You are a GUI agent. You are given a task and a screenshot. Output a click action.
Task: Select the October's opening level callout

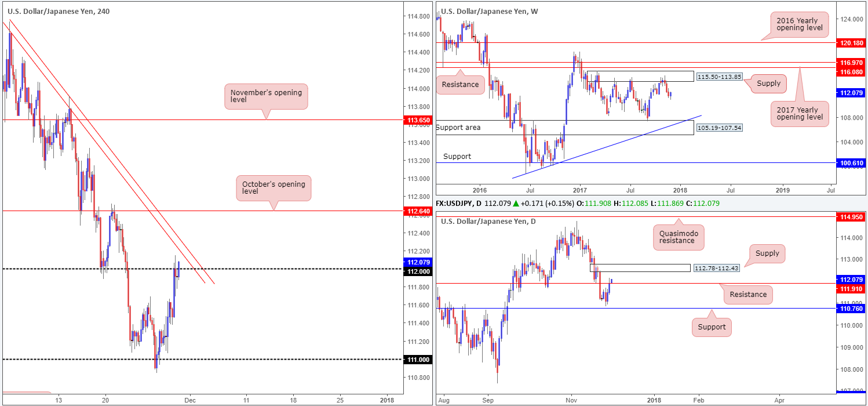273,188
